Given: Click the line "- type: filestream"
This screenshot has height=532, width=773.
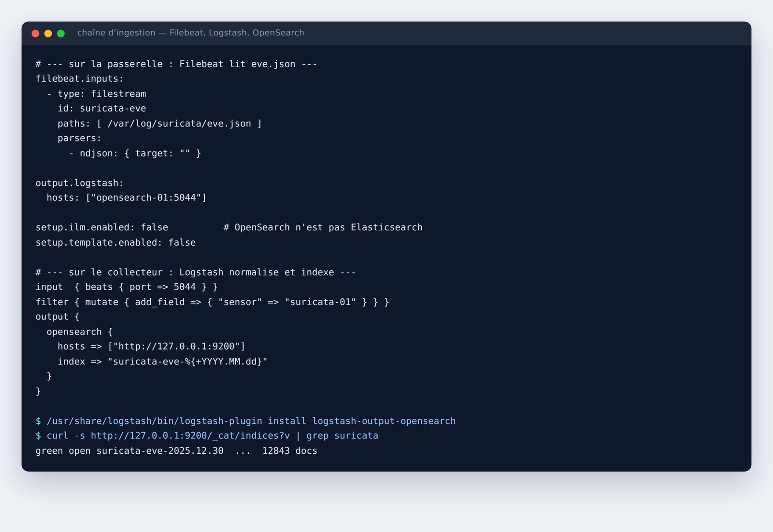Looking at the screenshot, I should [x=97, y=94].
